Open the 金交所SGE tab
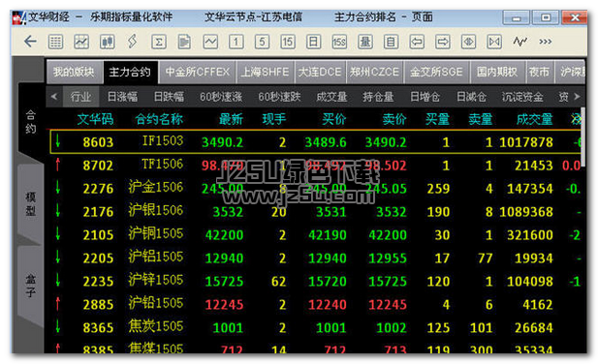 pyautogui.click(x=436, y=72)
